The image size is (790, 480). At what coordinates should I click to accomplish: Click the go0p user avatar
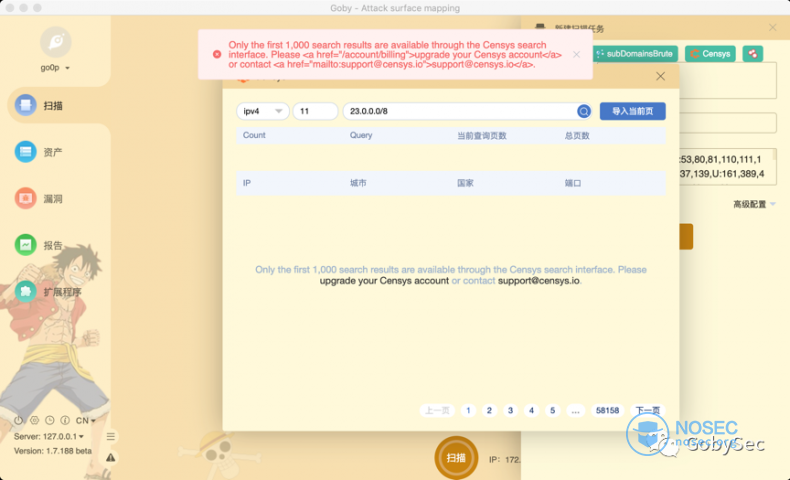coord(55,42)
